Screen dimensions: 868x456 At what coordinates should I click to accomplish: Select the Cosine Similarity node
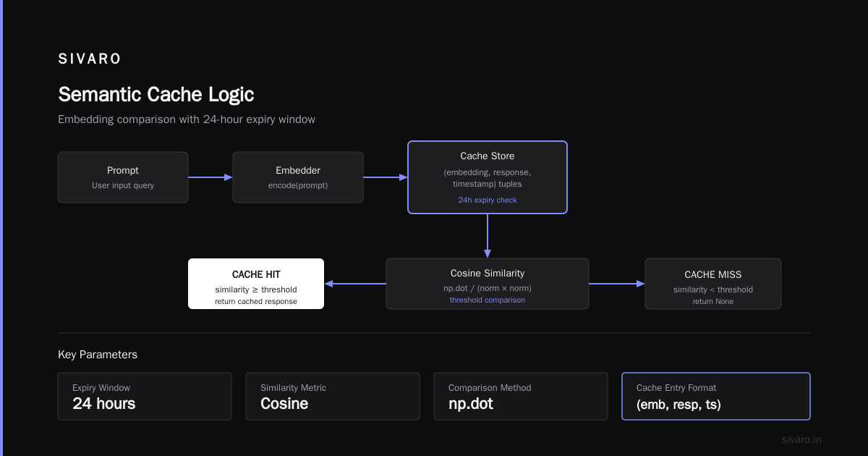pyautogui.click(x=488, y=284)
